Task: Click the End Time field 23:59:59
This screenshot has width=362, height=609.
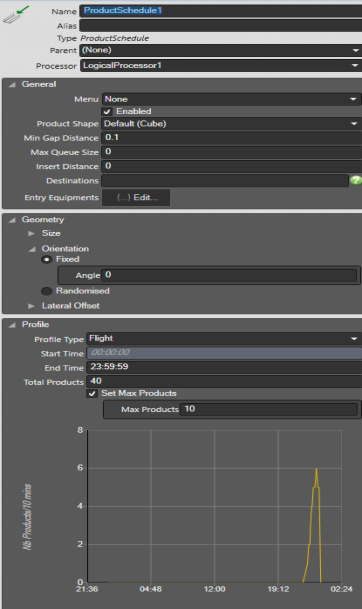Action: coord(224,367)
